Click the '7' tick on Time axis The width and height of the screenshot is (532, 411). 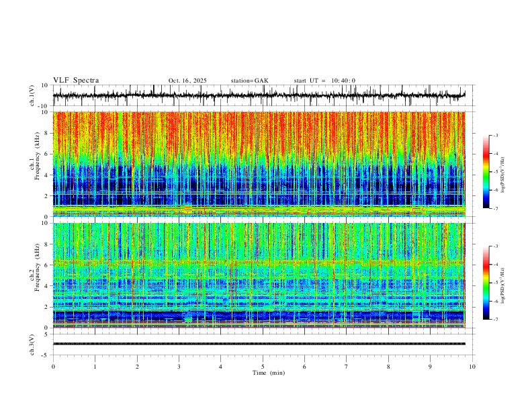point(347,367)
